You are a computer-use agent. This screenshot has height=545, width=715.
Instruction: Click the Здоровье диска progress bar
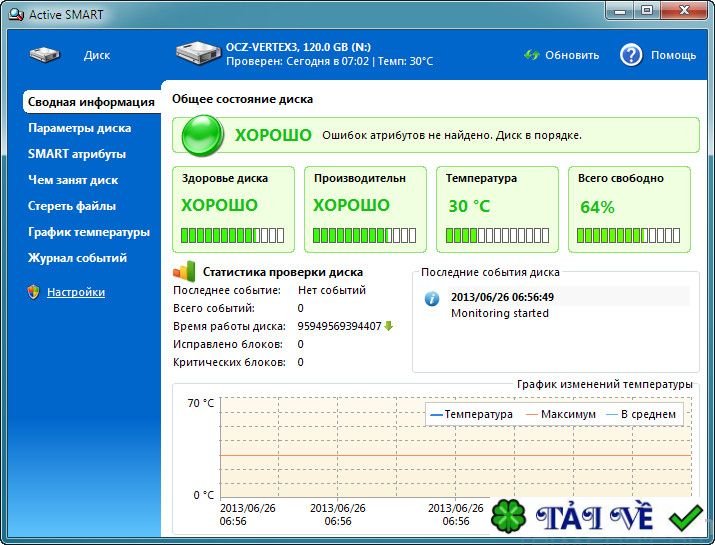233,235
